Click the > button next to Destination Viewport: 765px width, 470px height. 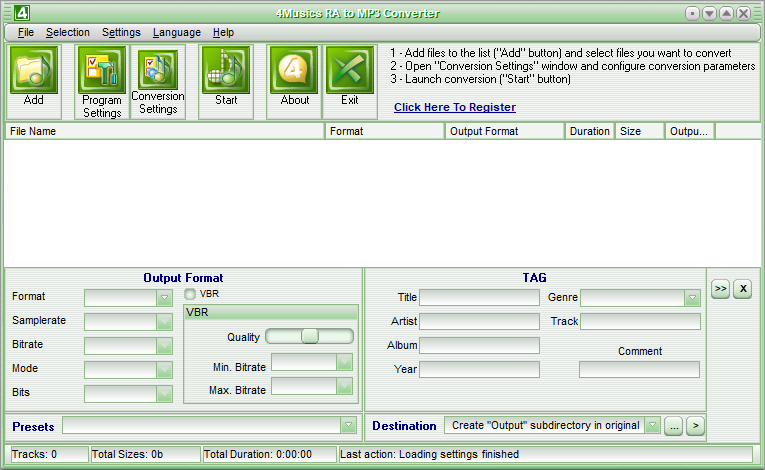click(696, 426)
